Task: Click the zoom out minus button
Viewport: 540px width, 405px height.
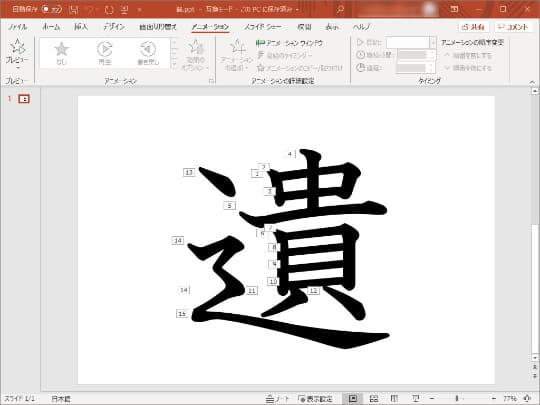Action: 432,399
